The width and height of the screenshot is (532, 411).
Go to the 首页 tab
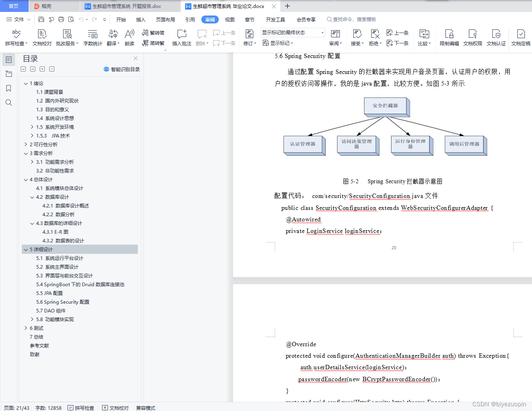point(14,6)
